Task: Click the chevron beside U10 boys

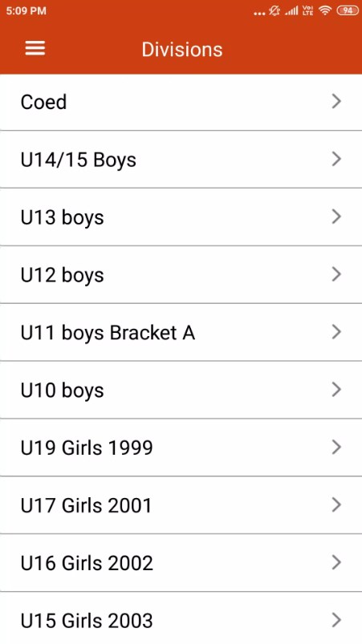Action: coord(336,389)
